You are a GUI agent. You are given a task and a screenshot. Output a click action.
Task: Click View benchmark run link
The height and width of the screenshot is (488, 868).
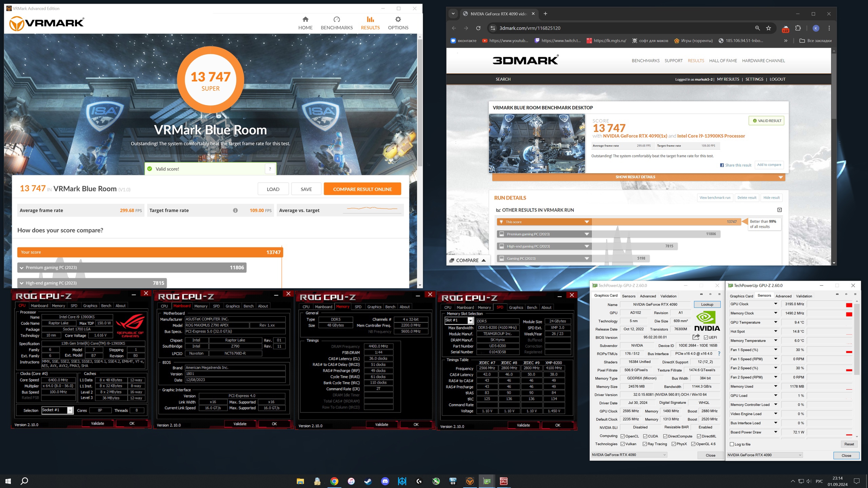[x=715, y=198]
